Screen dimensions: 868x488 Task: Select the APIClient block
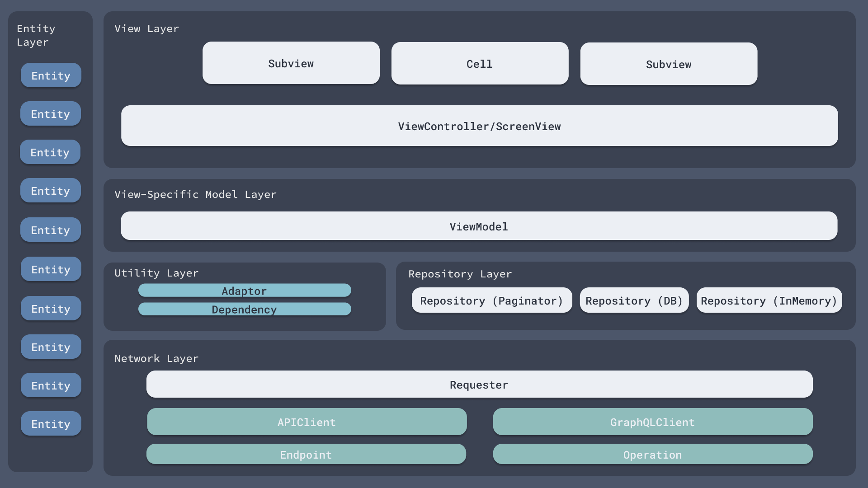307,422
